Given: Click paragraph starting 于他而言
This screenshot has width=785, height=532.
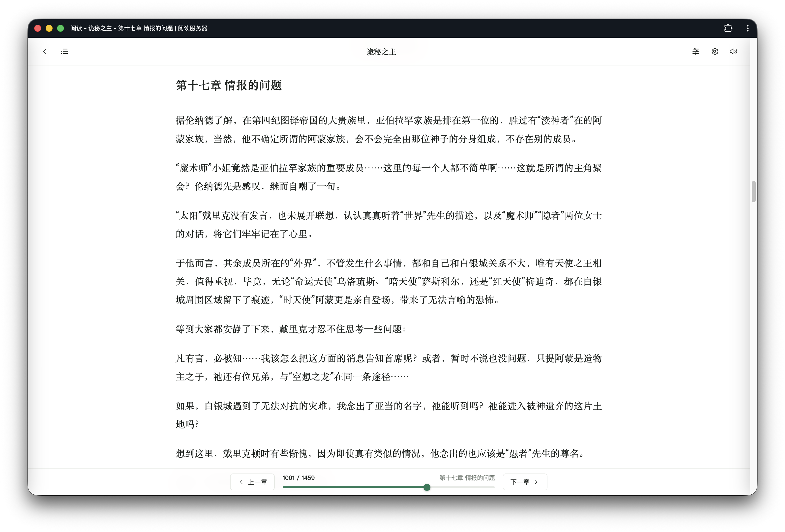Looking at the screenshot, I should click(x=389, y=281).
